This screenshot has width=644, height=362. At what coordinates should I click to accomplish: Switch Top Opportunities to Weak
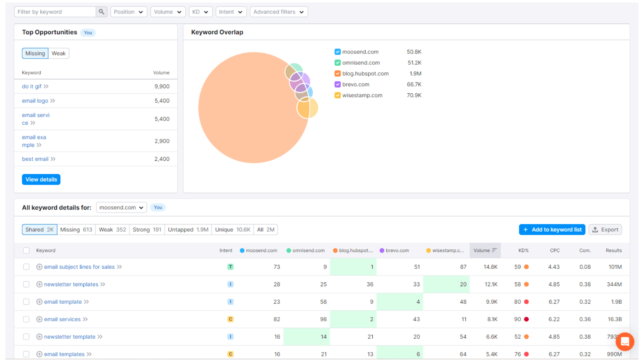(59, 53)
